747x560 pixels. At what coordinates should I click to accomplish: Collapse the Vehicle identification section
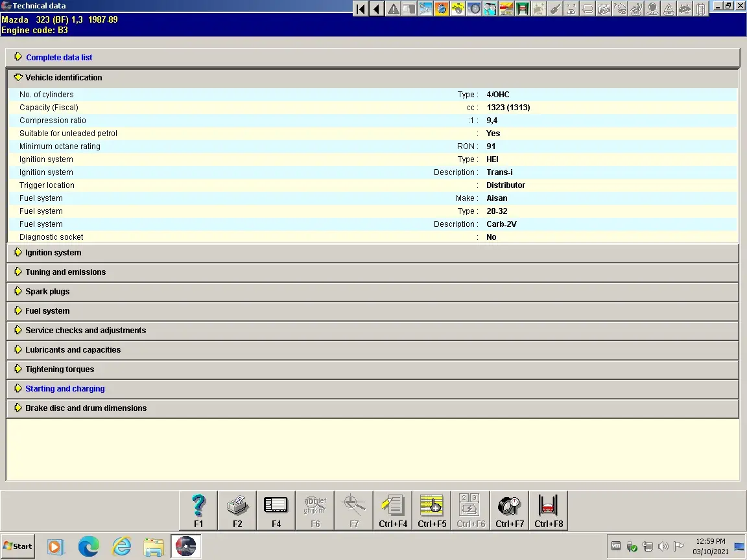[63, 78]
